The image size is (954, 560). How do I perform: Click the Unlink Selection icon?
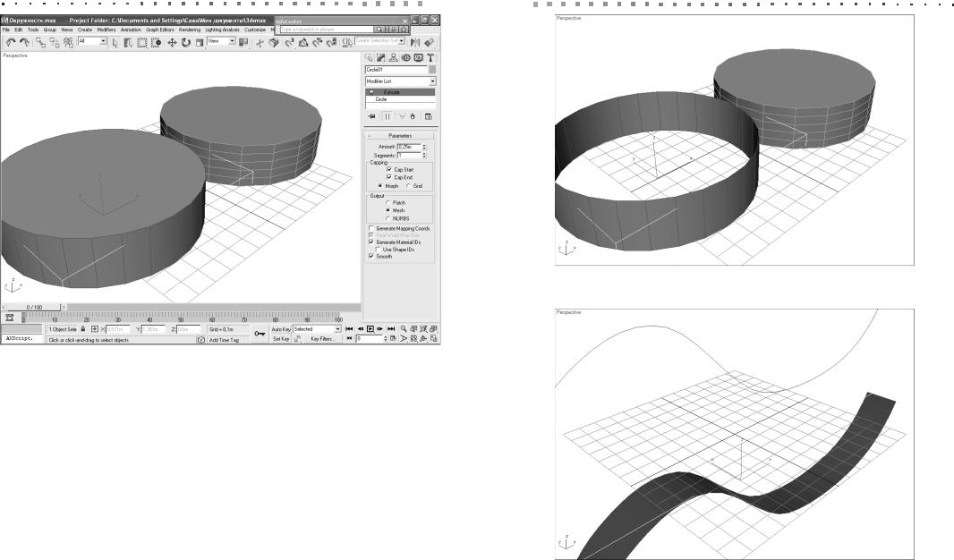(55, 42)
